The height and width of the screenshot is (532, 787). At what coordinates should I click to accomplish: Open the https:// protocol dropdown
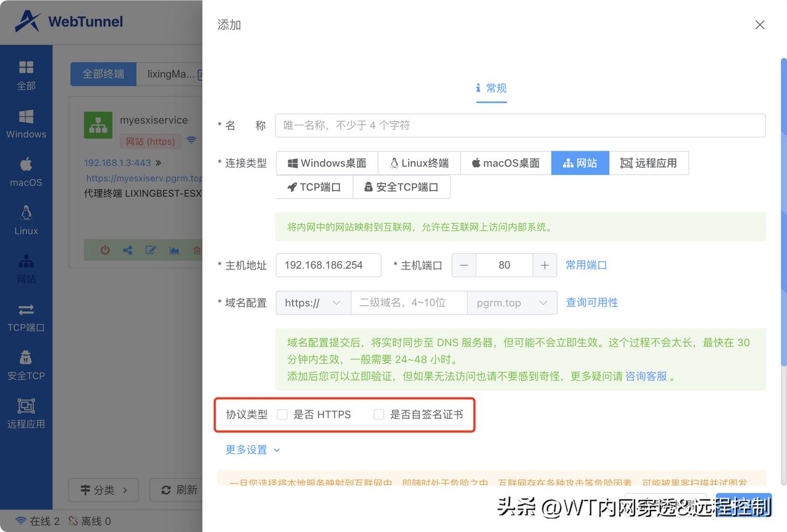(312, 303)
